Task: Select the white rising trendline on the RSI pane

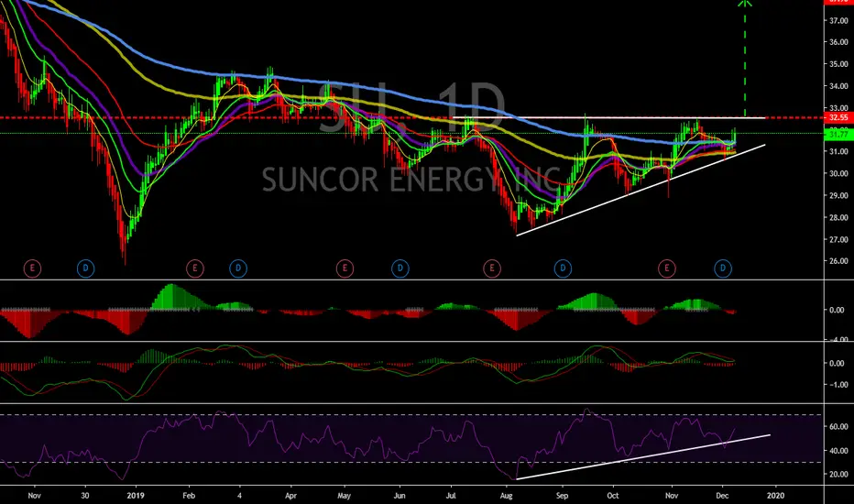Action: 642,457
